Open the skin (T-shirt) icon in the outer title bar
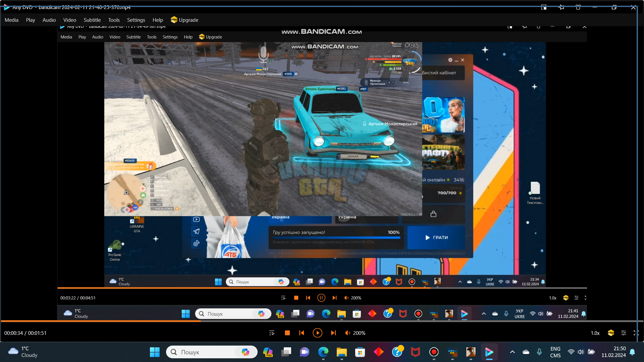This screenshot has width=644, height=362. point(578,7)
